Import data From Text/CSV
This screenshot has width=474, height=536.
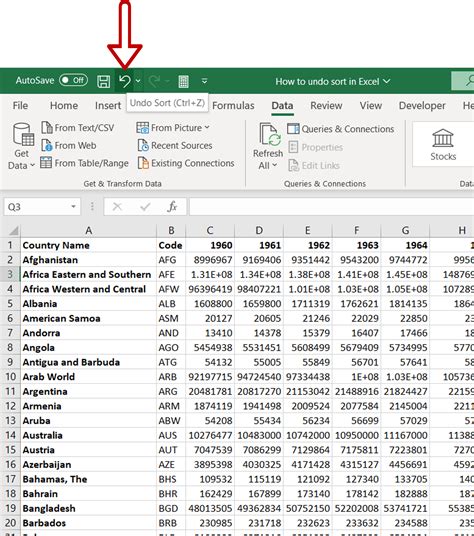click(x=78, y=128)
